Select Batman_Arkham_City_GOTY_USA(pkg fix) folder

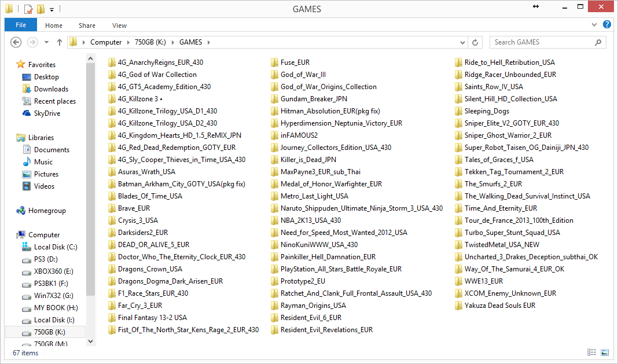(x=176, y=184)
